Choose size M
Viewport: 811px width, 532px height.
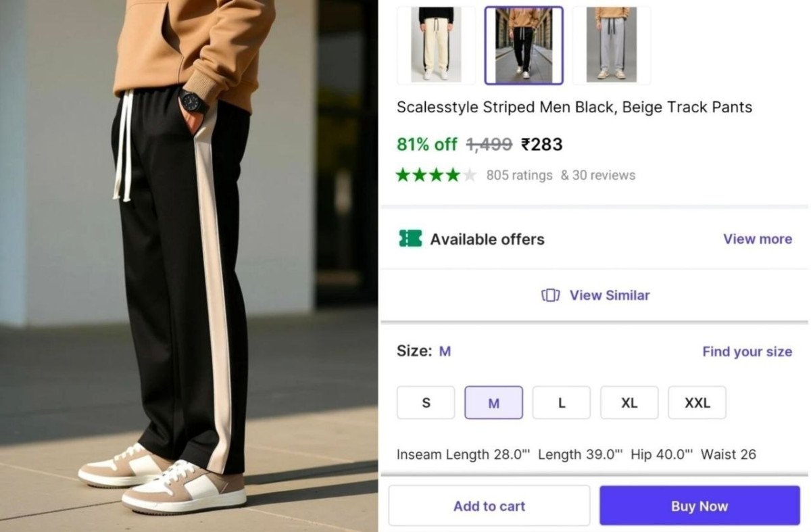[493, 403]
